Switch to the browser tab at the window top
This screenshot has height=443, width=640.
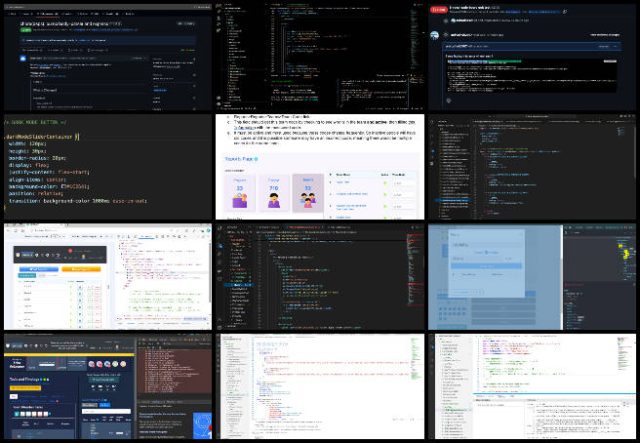click(40, 229)
